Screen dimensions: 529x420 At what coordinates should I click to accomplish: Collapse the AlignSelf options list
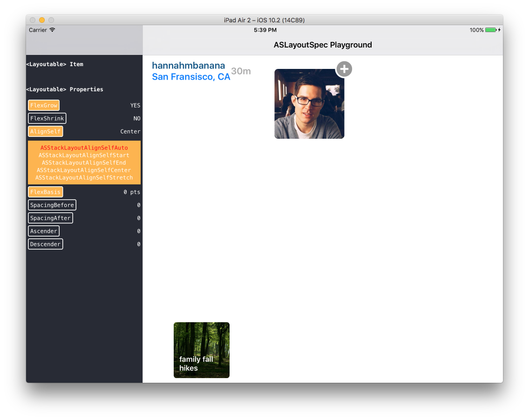pyautogui.click(x=45, y=132)
